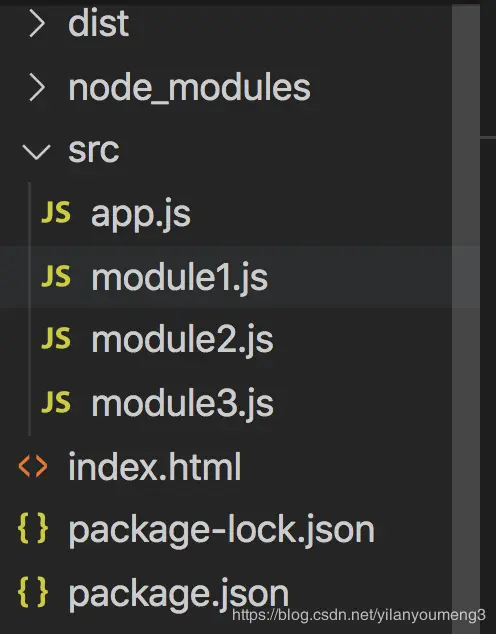The width and height of the screenshot is (496, 634).
Task: Select the src folder name
Action: (x=94, y=151)
